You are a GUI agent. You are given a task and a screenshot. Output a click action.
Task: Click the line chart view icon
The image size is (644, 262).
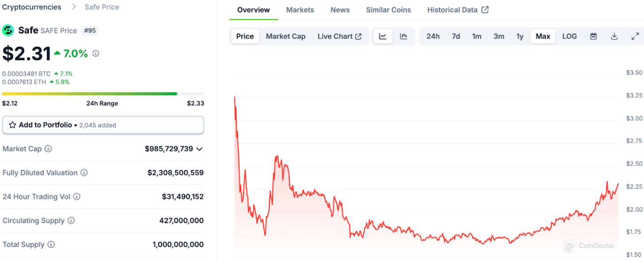tap(383, 36)
